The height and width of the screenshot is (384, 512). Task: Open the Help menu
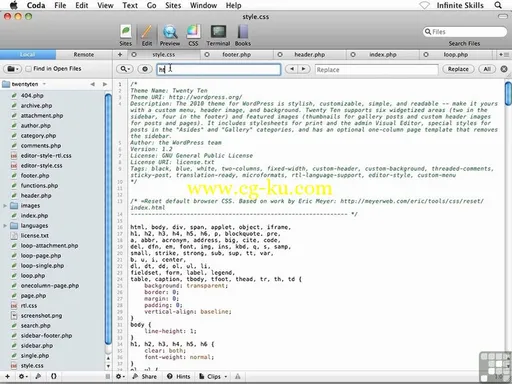tap(233, 5)
